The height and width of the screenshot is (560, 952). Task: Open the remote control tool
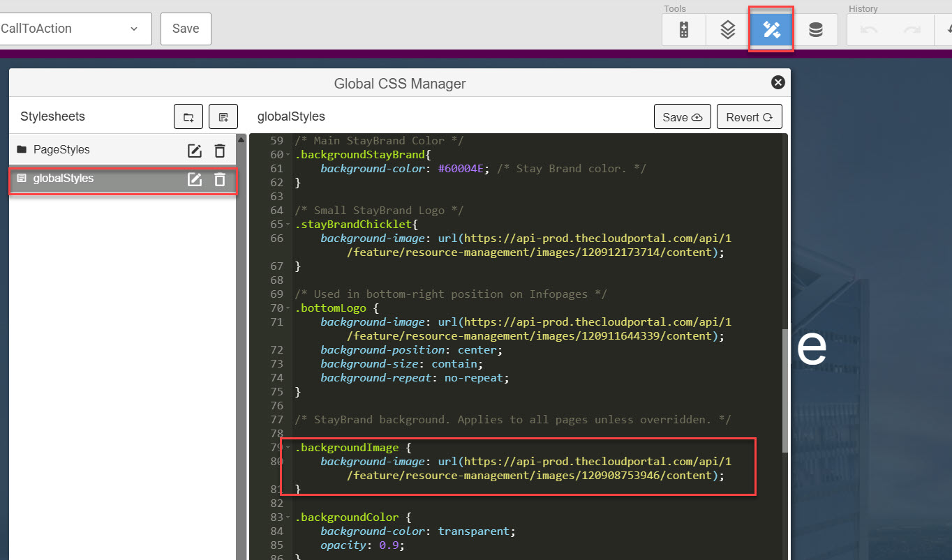click(x=684, y=29)
